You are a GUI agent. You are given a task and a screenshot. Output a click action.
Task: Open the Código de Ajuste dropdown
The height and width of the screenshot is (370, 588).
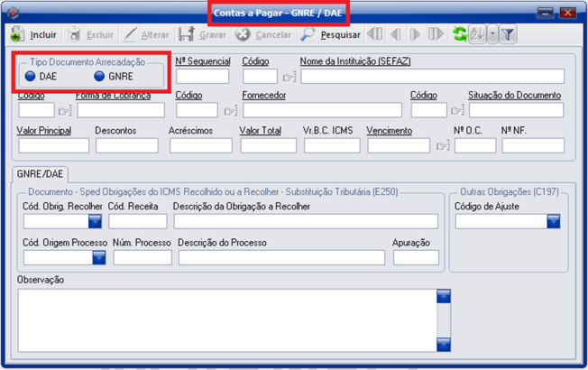tap(553, 221)
